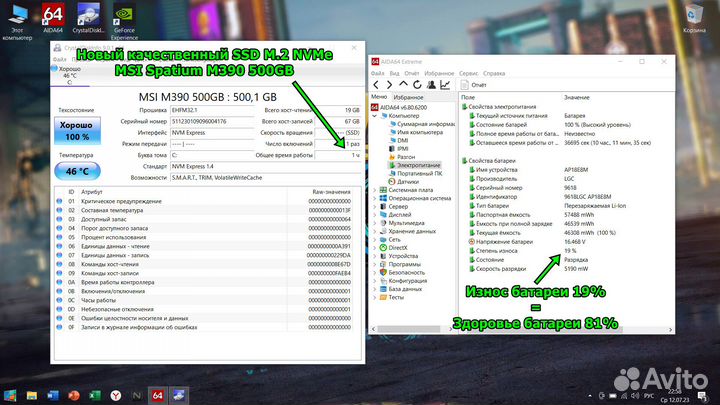Select Датчики tree item
Screen dimensions: 720x405
coord(403,182)
